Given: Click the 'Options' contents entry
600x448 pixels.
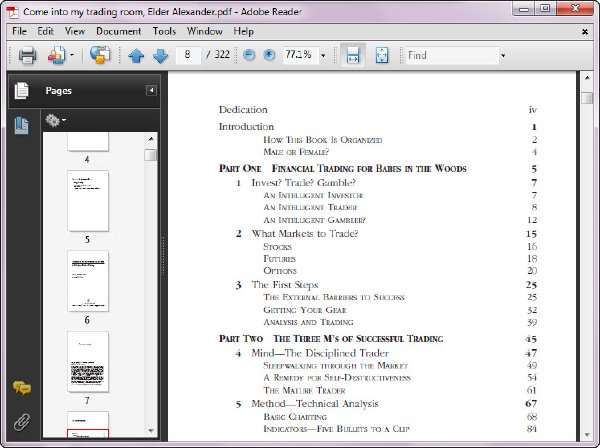Looking at the screenshot, I should [280, 271].
